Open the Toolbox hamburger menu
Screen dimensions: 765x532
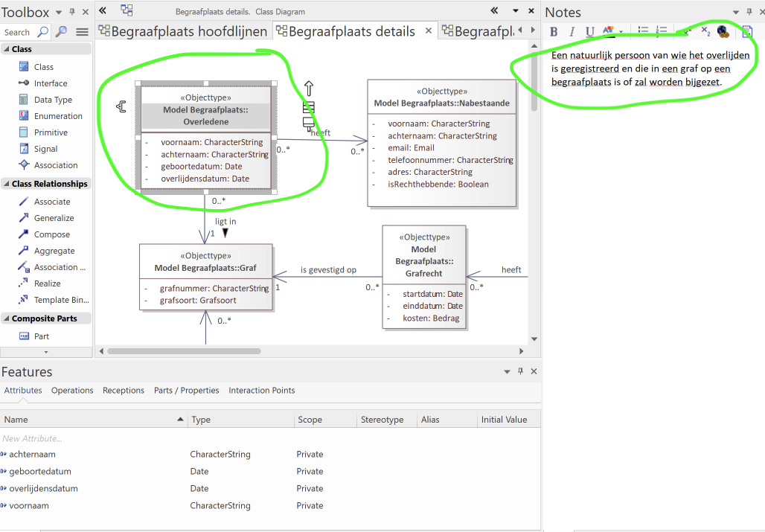coord(82,32)
